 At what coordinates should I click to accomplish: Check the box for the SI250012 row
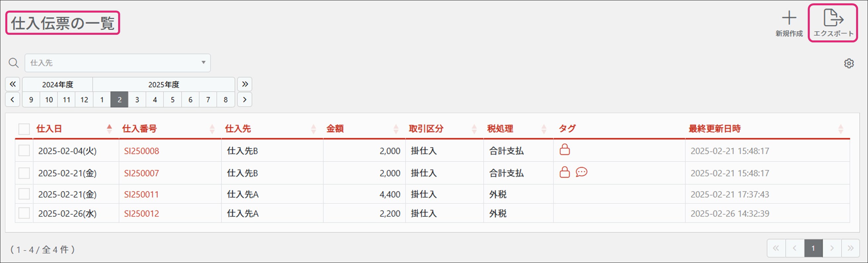coord(24,213)
